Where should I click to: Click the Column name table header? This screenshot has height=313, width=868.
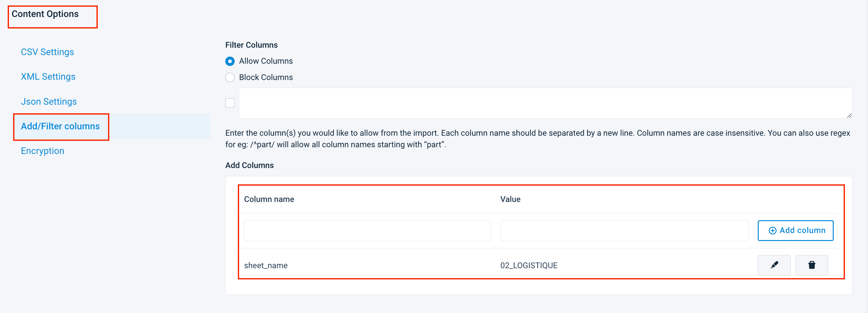(269, 199)
